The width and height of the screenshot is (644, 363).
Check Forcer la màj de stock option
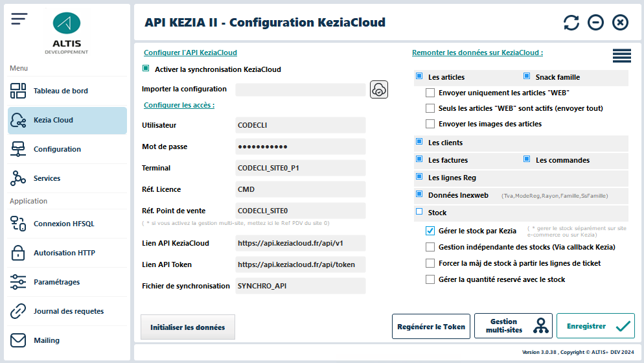point(430,263)
